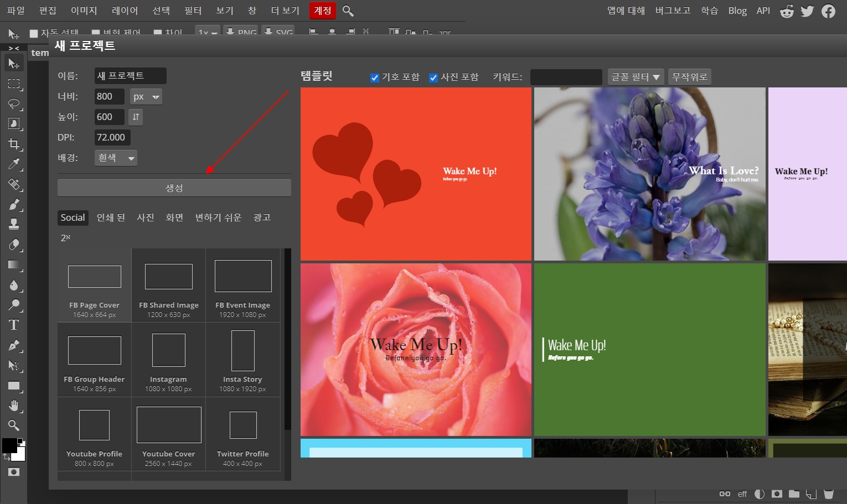
Task: Select the Object Selection tool
Action: point(14,124)
